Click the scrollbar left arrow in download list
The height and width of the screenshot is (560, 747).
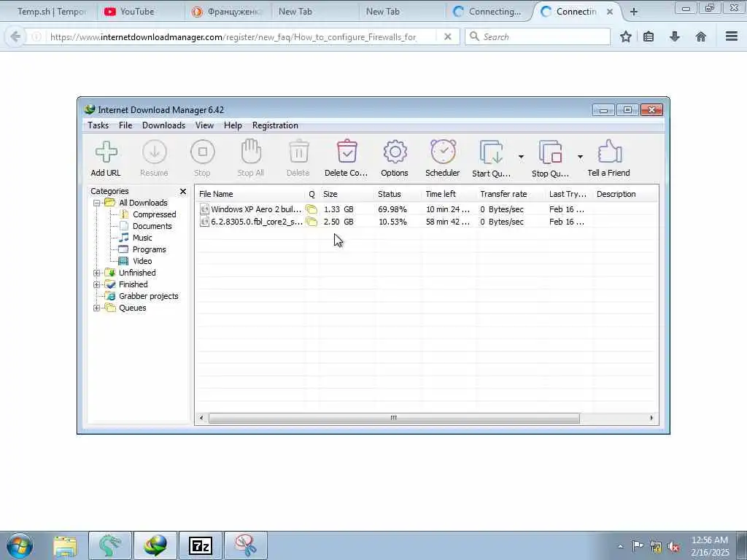(201, 419)
